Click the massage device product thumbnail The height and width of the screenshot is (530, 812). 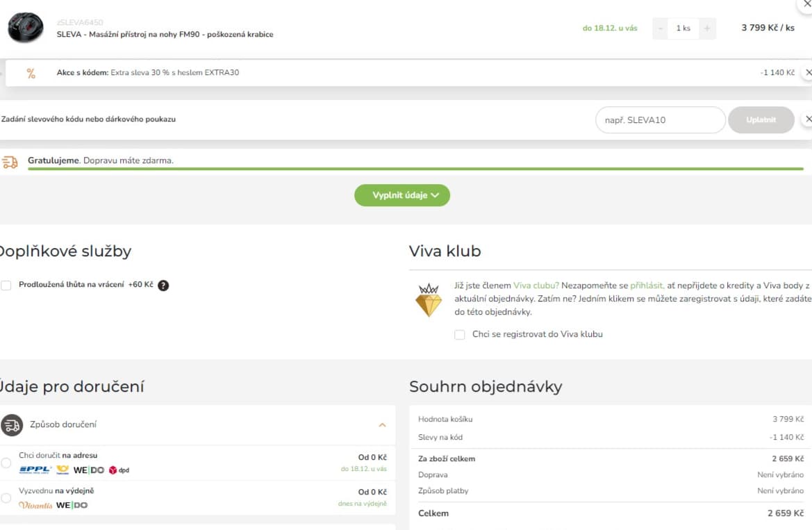tap(26, 28)
